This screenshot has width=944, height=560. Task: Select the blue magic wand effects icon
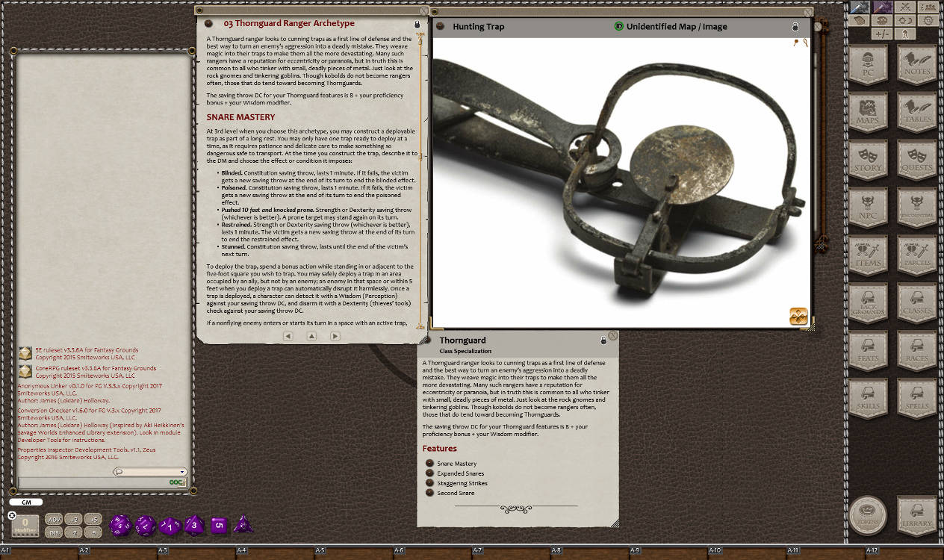(x=859, y=6)
